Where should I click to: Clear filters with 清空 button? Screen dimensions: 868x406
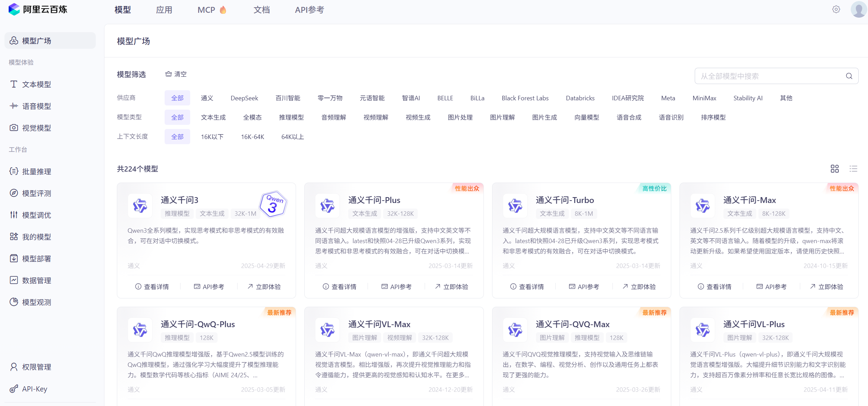(176, 74)
